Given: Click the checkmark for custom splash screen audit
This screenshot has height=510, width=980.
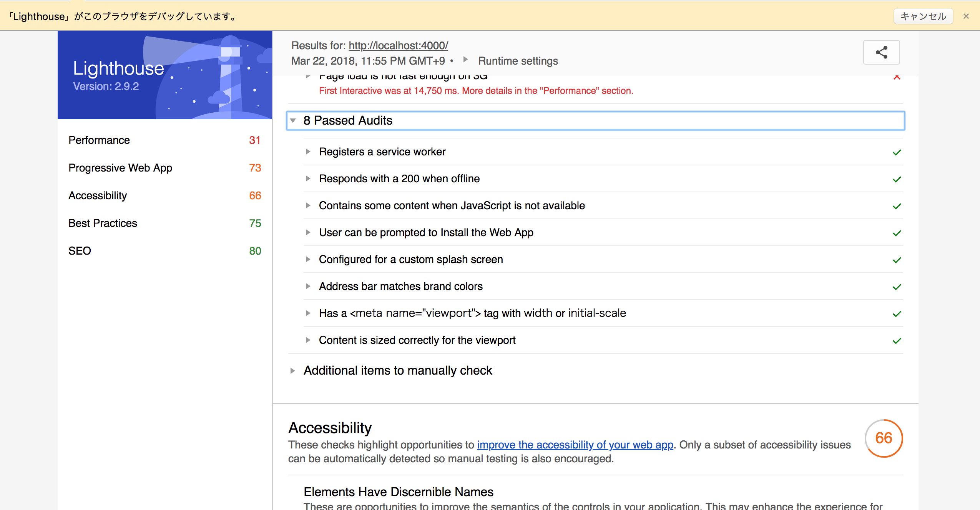Looking at the screenshot, I should [897, 260].
